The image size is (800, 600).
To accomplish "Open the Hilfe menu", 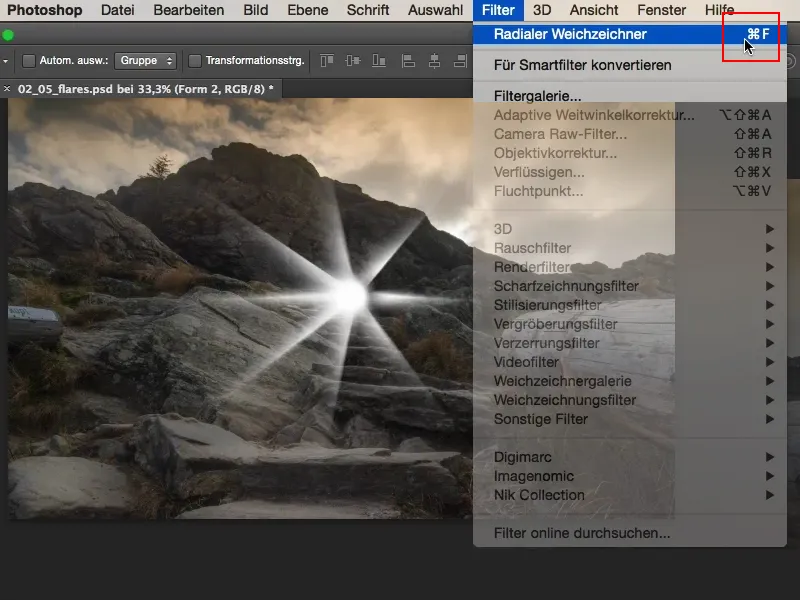I will [x=719, y=10].
